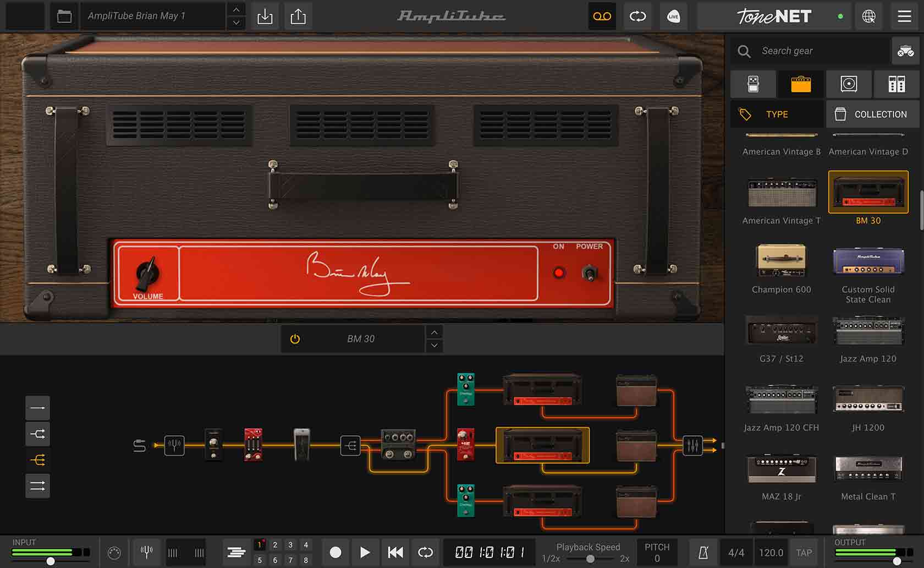924x568 pixels.
Task: Click the Record button
Action: pos(335,552)
